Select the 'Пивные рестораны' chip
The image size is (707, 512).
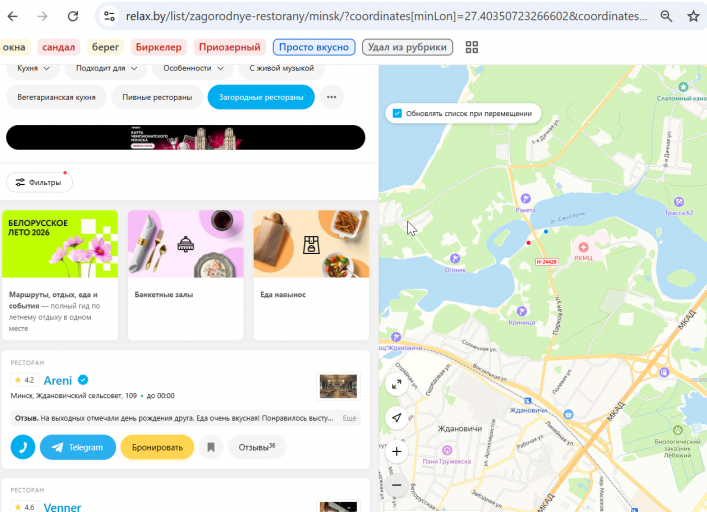point(157,97)
